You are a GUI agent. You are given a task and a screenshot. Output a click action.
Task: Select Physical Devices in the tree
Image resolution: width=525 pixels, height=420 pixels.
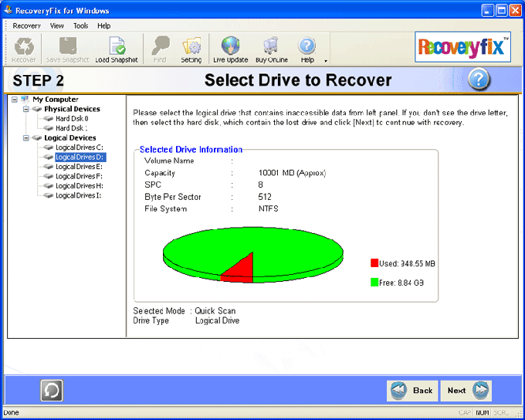click(x=72, y=109)
